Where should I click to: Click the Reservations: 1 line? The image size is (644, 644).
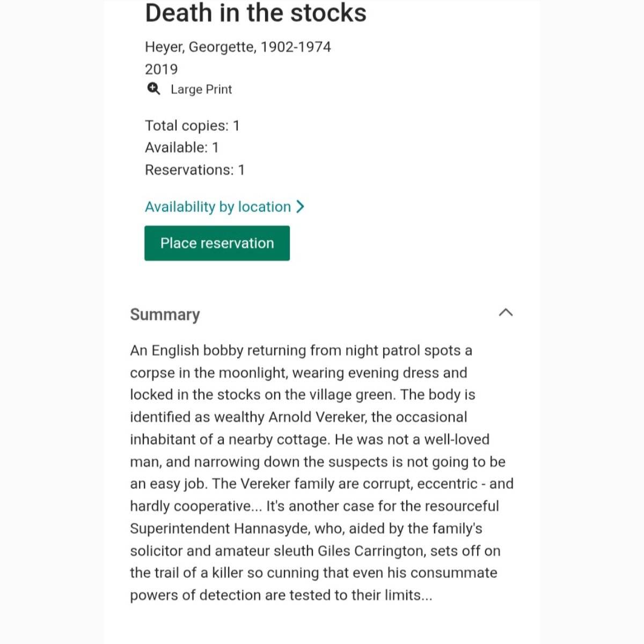tap(194, 170)
